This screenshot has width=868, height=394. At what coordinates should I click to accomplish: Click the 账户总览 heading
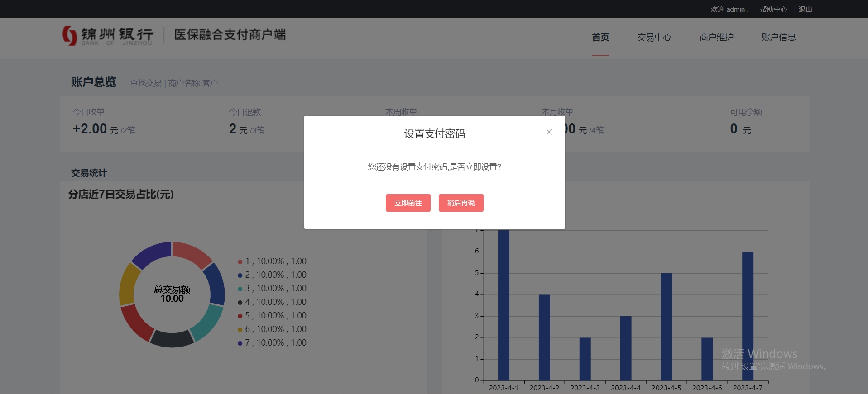click(93, 82)
